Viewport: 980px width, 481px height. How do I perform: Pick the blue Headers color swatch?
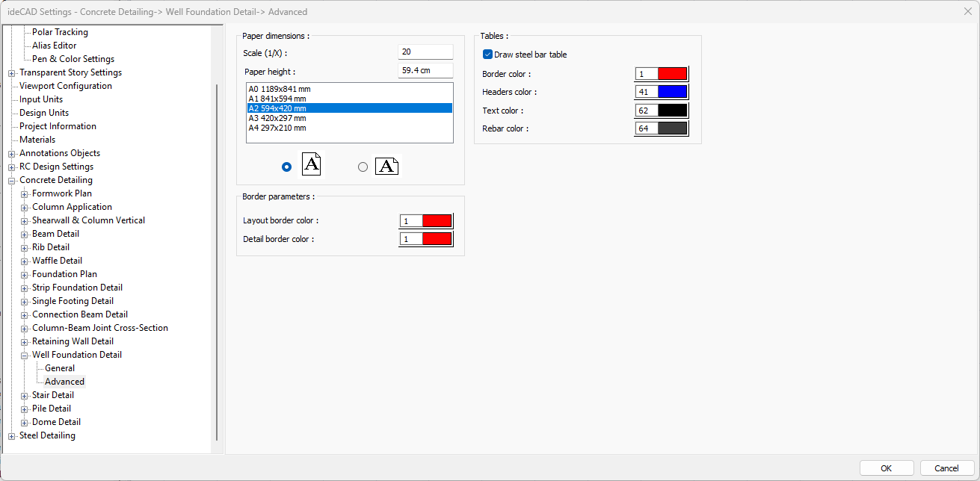(x=671, y=92)
